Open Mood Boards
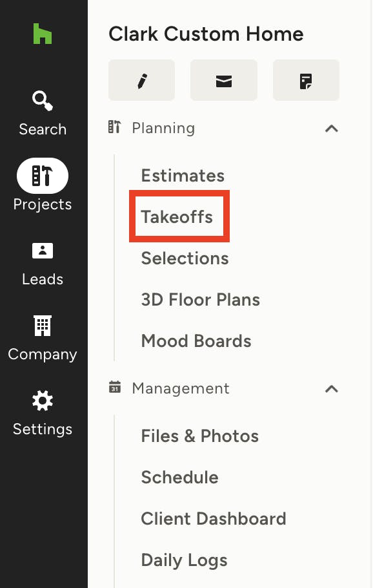The width and height of the screenshot is (373, 588). click(196, 341)
